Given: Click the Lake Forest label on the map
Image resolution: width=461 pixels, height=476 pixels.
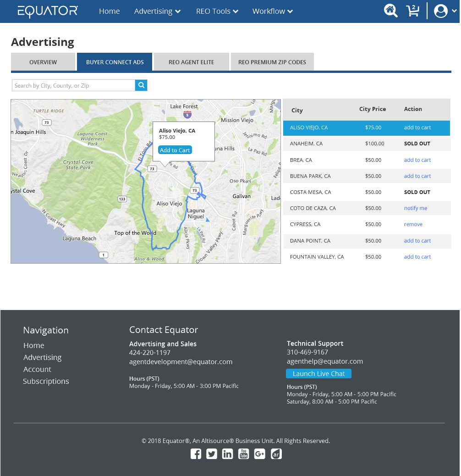Looking at the screenshot, I should pyautogui.click(x=184, y=106).
